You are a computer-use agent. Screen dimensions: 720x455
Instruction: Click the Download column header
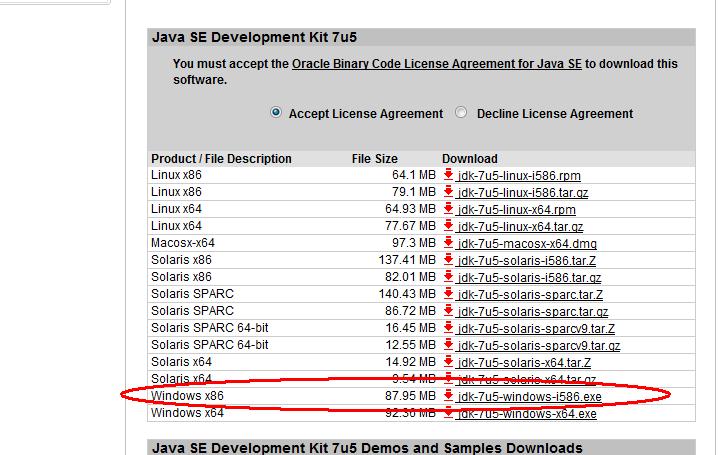(470, 158)
